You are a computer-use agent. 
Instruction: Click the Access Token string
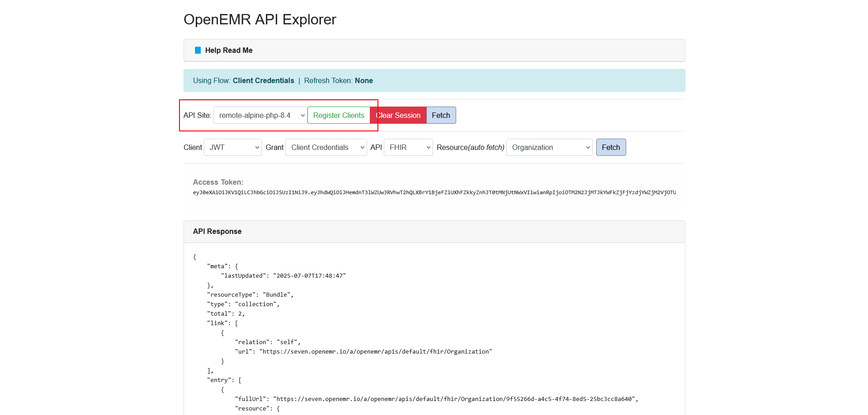click(434, 192)
